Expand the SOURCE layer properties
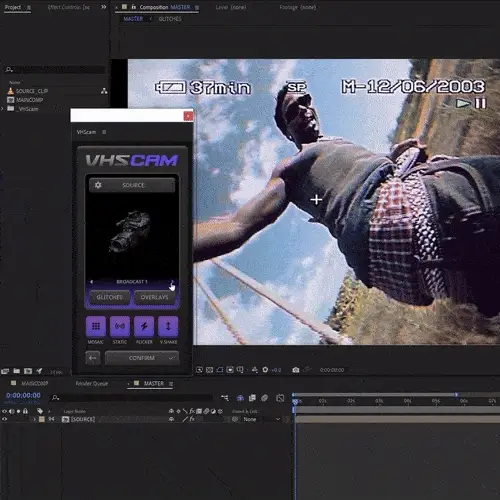This screenshot has height=500, width=500. point(34,419)
